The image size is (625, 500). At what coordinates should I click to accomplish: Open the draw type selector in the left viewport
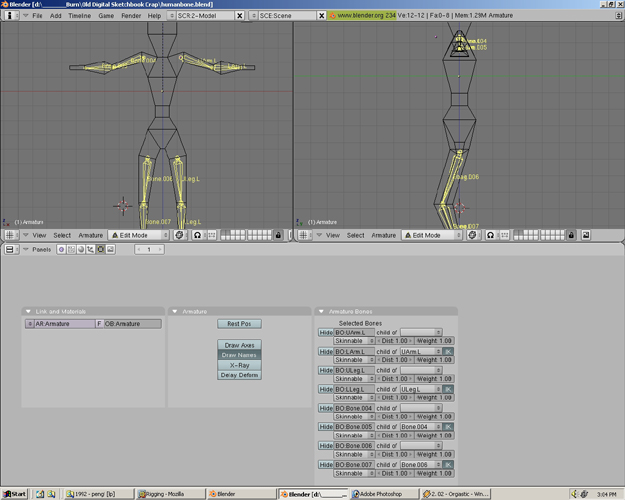[179, 235]
